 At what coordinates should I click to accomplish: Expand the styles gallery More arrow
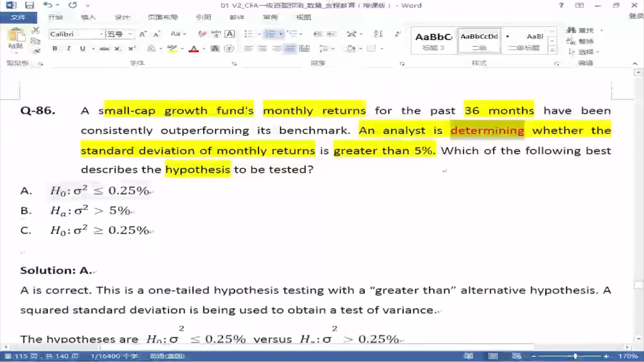pyautogui.click(x=552, y=50)
